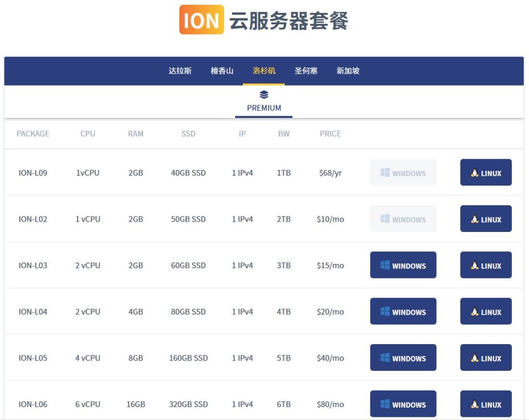
Task: Click the ION logo icon
Action: [x=200, y=20]
